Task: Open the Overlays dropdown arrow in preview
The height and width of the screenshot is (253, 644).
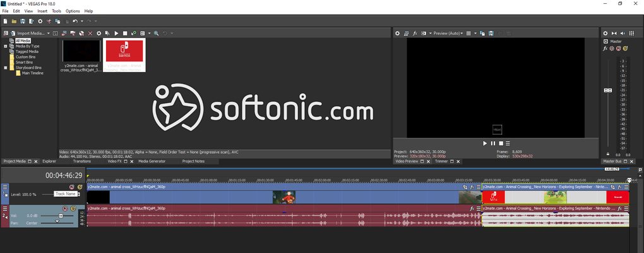Action: click(x=475, y=34)
